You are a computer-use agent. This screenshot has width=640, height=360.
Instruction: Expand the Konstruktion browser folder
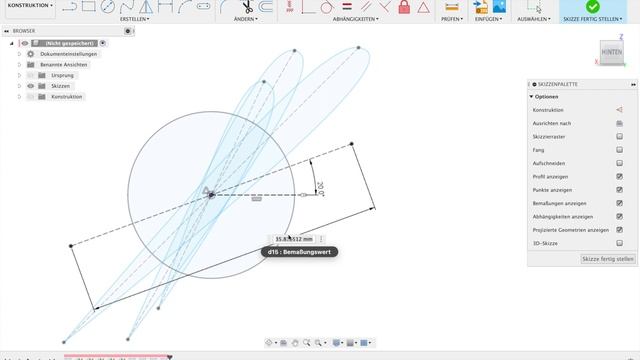point(19,97)
